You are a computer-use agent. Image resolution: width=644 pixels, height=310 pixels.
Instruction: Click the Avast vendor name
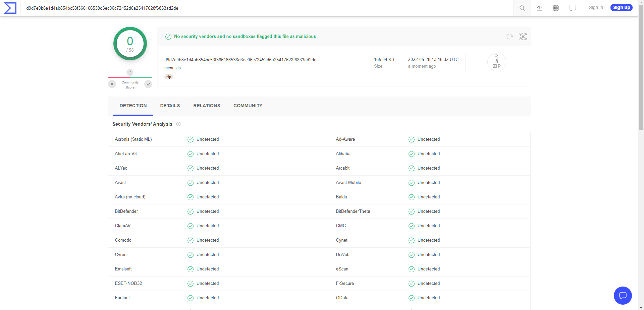pos(120,183)
